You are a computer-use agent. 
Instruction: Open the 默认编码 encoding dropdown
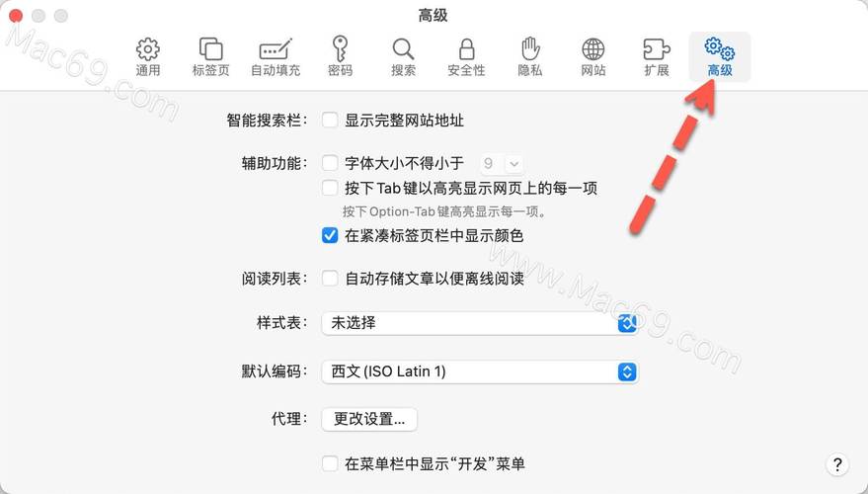(479, 371)
